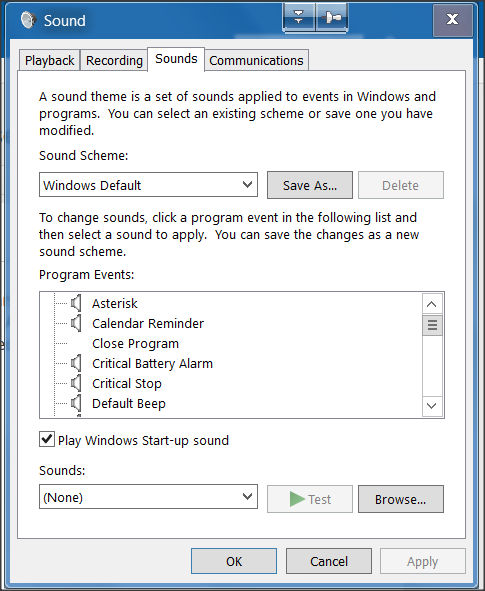Select the Default Beep event
Screen dimensions: 485x591
point(129,403)
